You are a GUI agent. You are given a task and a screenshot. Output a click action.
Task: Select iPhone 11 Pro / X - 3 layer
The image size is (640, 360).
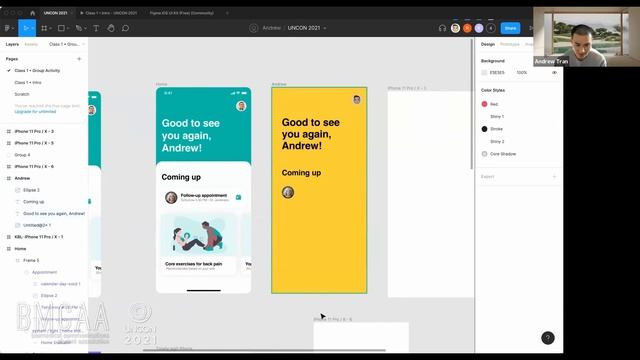[34, 131]
